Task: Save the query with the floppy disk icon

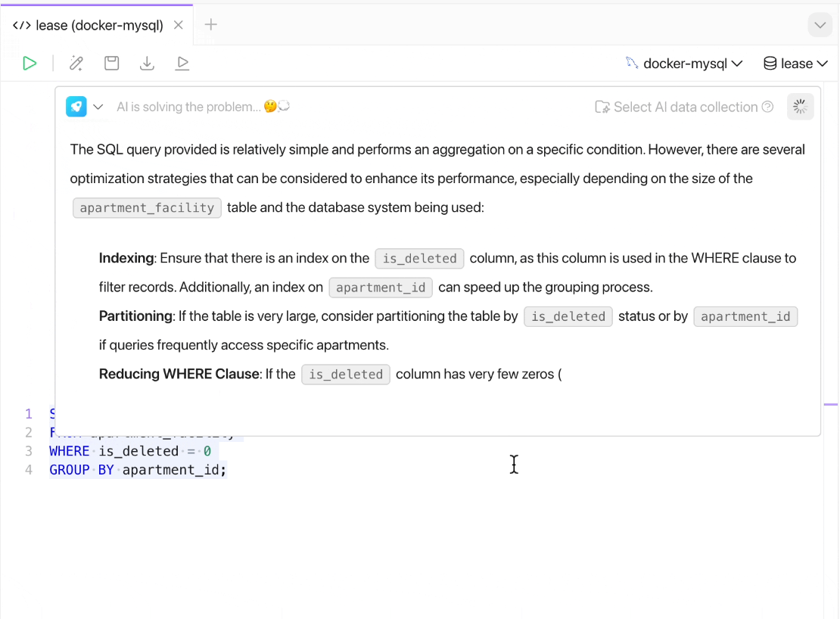Action: click(x=112, y=64)
